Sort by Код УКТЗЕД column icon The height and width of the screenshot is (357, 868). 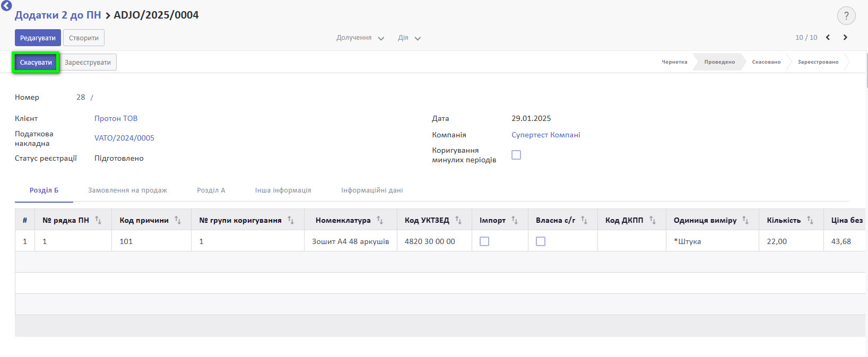coord(458,220)
